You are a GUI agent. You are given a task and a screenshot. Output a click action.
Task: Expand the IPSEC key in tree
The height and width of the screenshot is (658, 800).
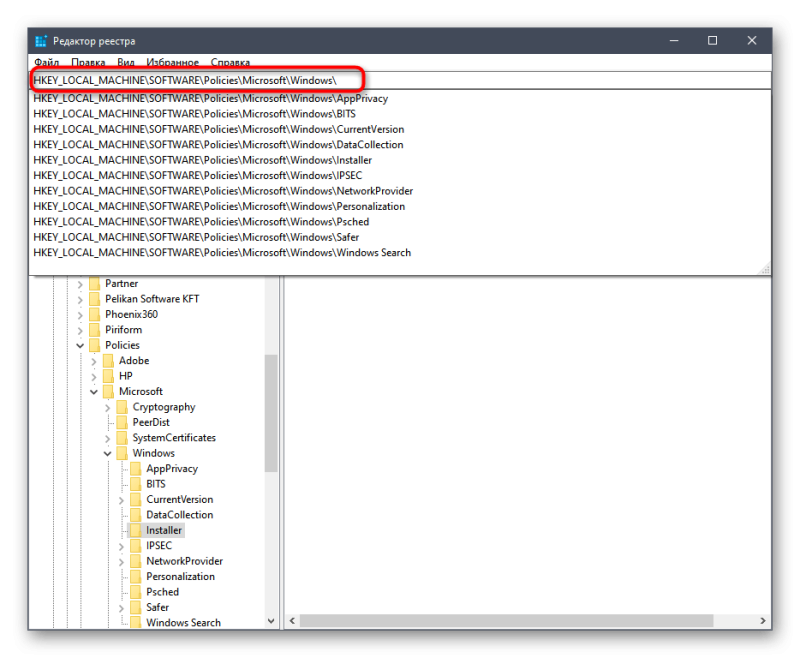point(121,546)
